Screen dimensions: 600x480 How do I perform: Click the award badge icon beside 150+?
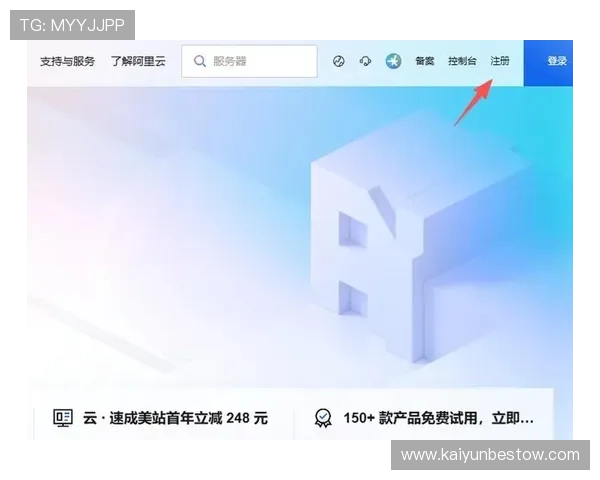323,418
